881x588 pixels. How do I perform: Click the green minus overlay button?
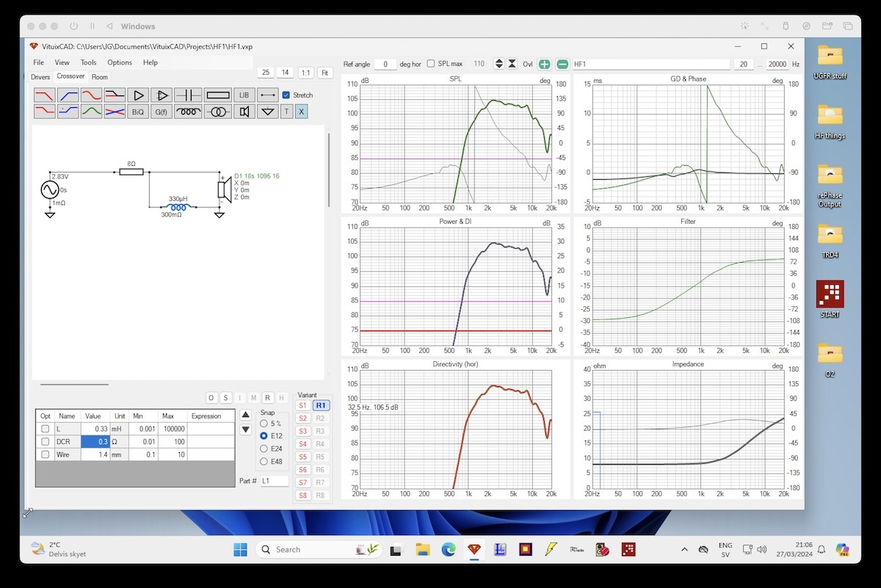click(562, 64)
